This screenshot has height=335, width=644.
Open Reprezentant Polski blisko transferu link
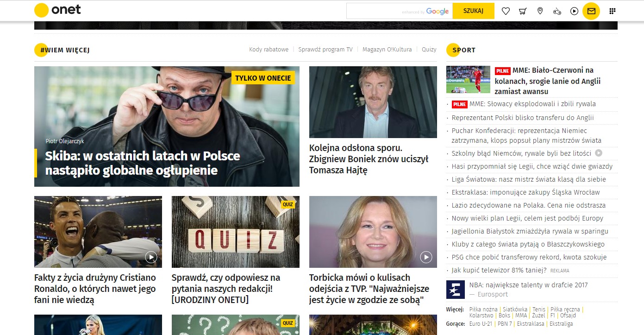(523, 118)
